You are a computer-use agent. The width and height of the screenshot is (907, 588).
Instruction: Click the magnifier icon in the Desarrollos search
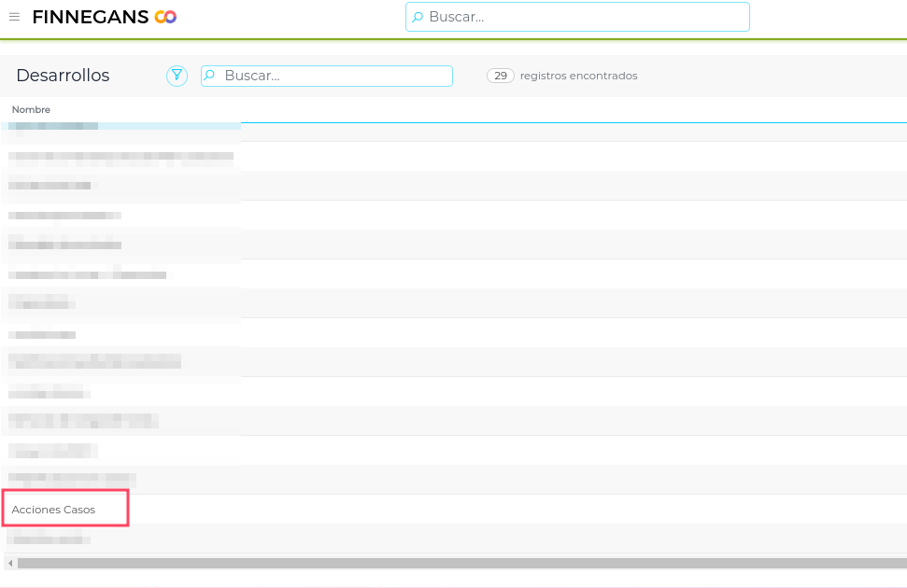(210, 76)
